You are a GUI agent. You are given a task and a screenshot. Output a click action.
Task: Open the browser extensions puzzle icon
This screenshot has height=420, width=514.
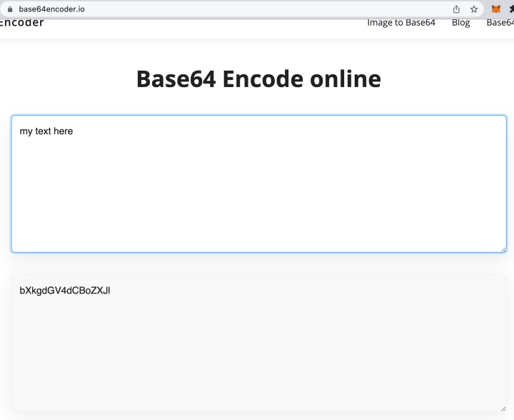click(512, 9)
